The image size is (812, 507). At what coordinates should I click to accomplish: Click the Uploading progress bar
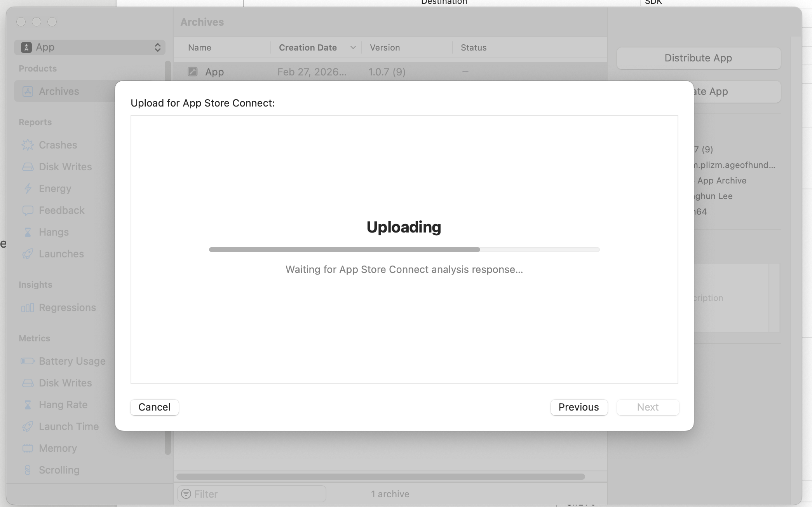point(404,250)
